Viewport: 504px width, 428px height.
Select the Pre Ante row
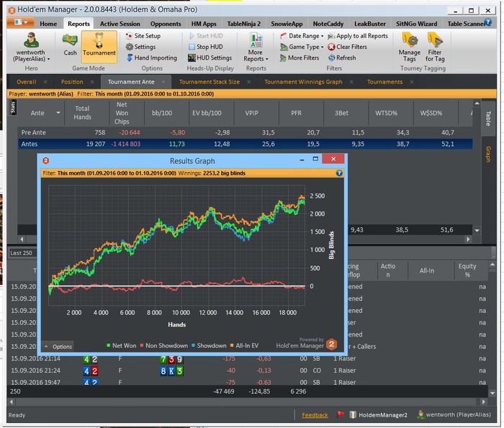245,132
